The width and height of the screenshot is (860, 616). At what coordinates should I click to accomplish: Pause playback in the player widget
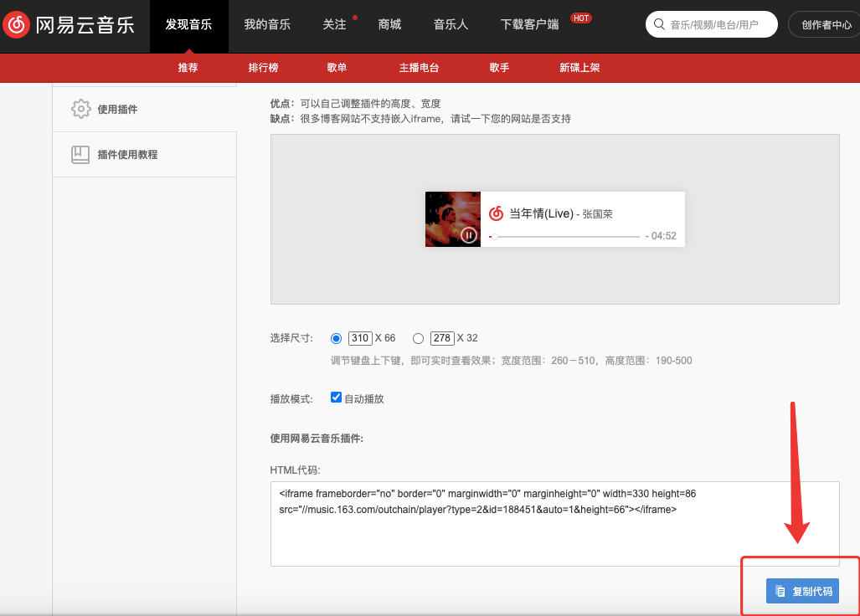click(468, 235)
